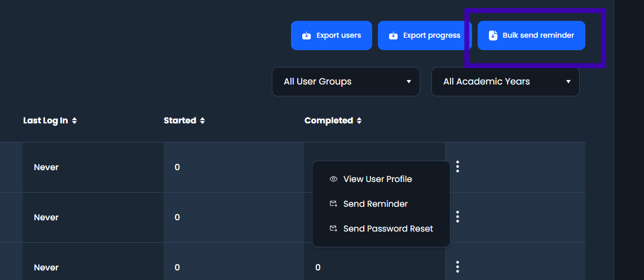Click the Bulk send reminder file icon
This screenshot has width=644, height=280.
coord(493,35)
